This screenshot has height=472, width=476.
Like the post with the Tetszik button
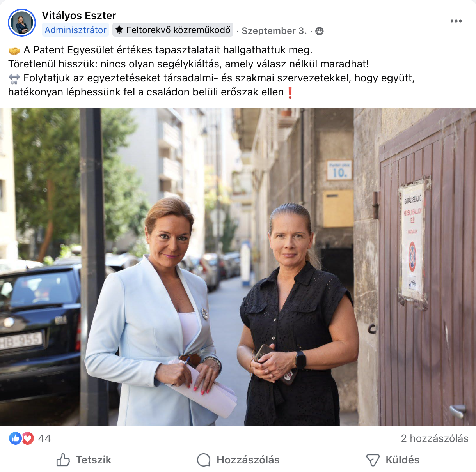(83, 460)
